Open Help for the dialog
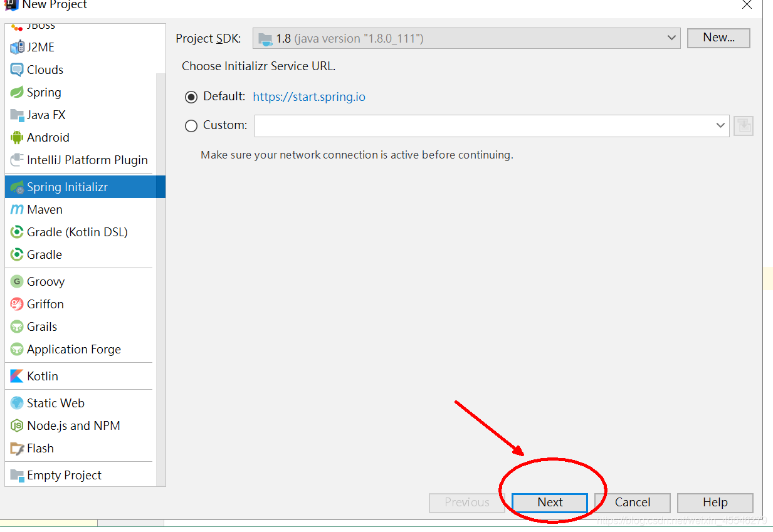The height and width of the screenshot is (532, 773). pos(715,503)
